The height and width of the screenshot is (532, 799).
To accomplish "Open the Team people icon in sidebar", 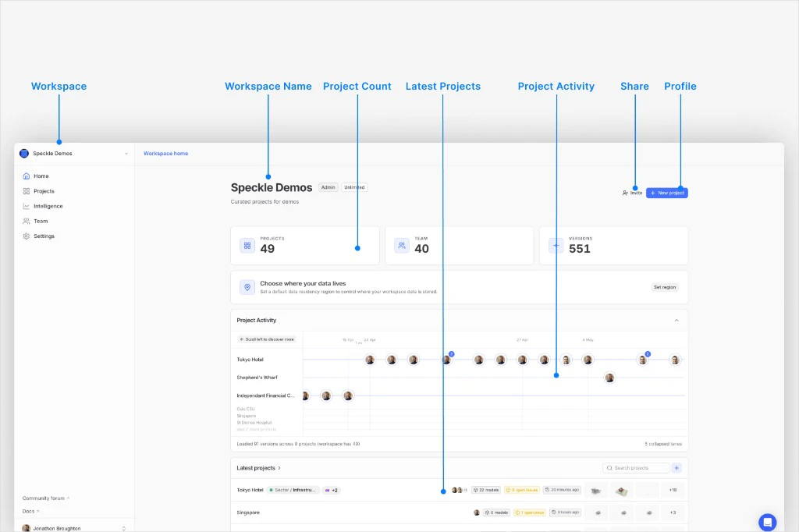I will tap(27, 222).
